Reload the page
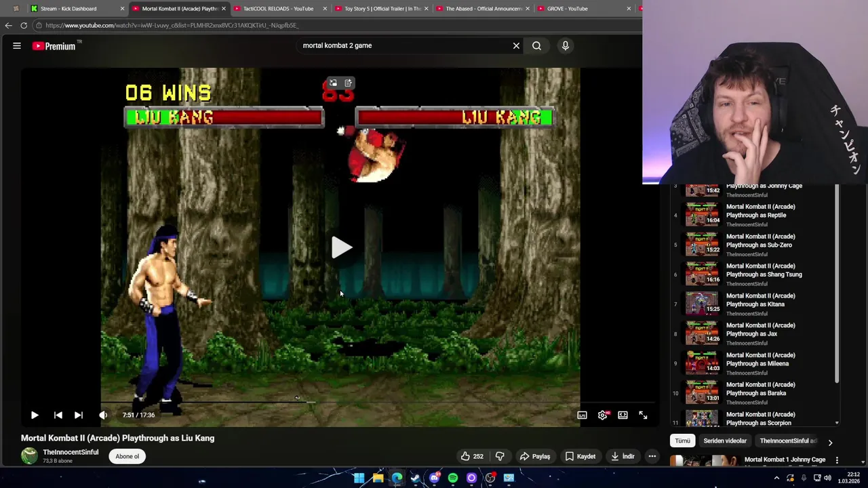The width and height of the screenshot is (868, 488). [24, 25]
